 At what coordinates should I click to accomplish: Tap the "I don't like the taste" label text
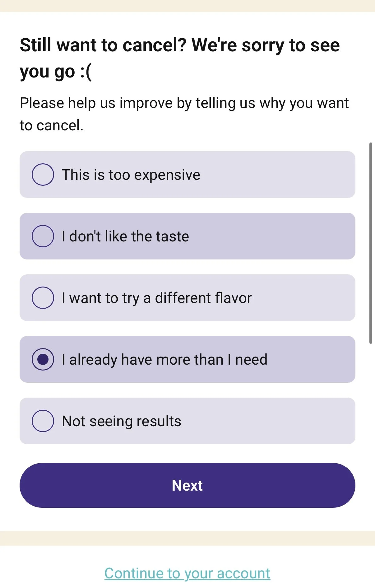[125, 236]
